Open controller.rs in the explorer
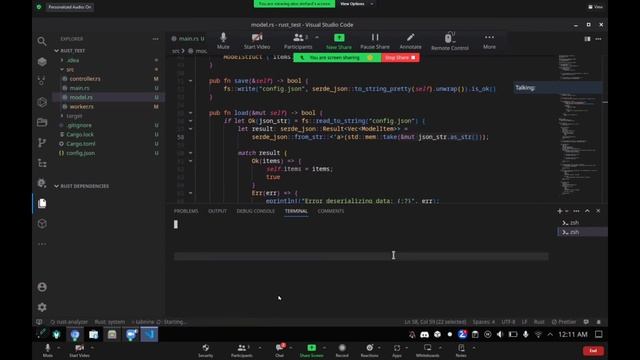This screenshot has width=640, height=360. pyautogui.click(x=85, y=79)
